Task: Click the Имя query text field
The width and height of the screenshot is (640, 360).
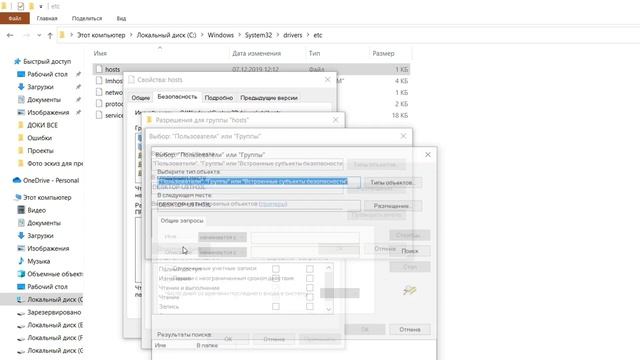Action: tap(305, 237)
